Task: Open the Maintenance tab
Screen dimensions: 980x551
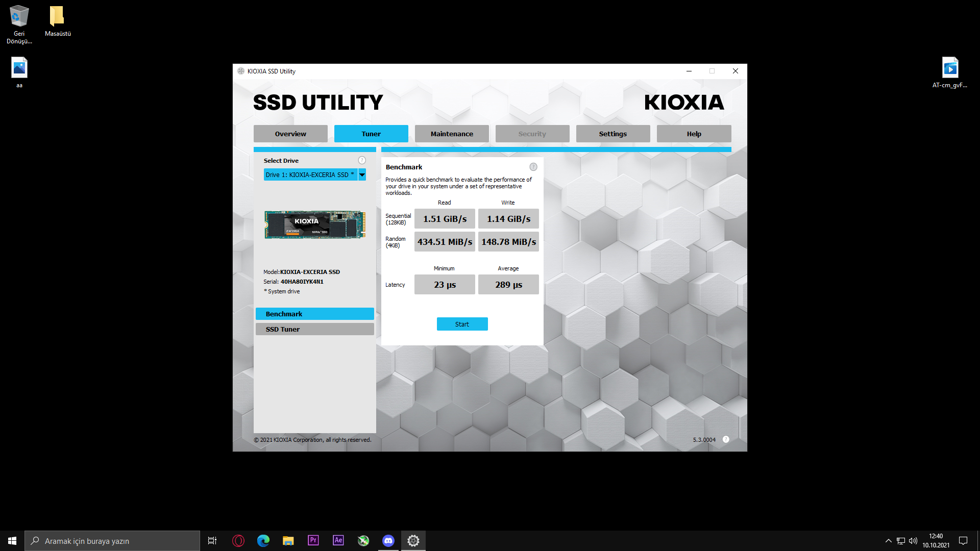Action: (452, 134)
